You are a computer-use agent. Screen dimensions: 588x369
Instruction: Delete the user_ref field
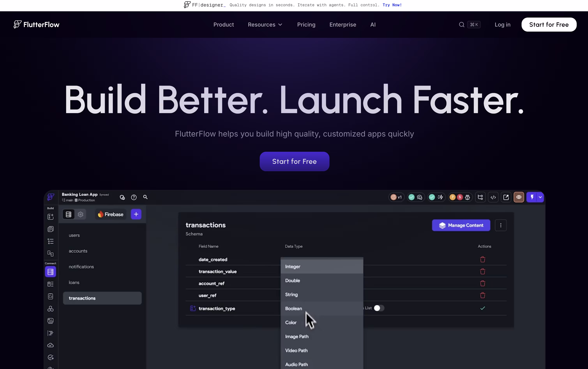point(482,295)
